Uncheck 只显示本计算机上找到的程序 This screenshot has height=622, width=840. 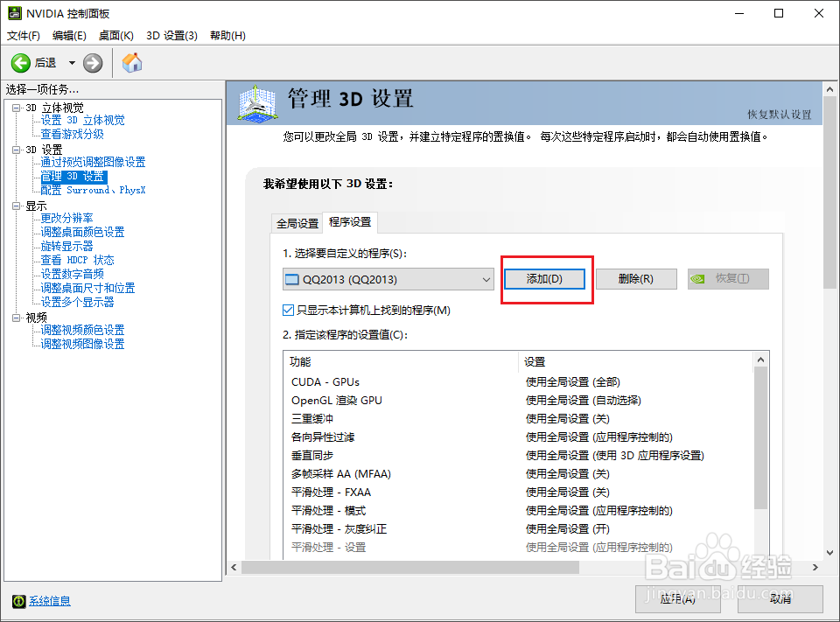point(288,309)
